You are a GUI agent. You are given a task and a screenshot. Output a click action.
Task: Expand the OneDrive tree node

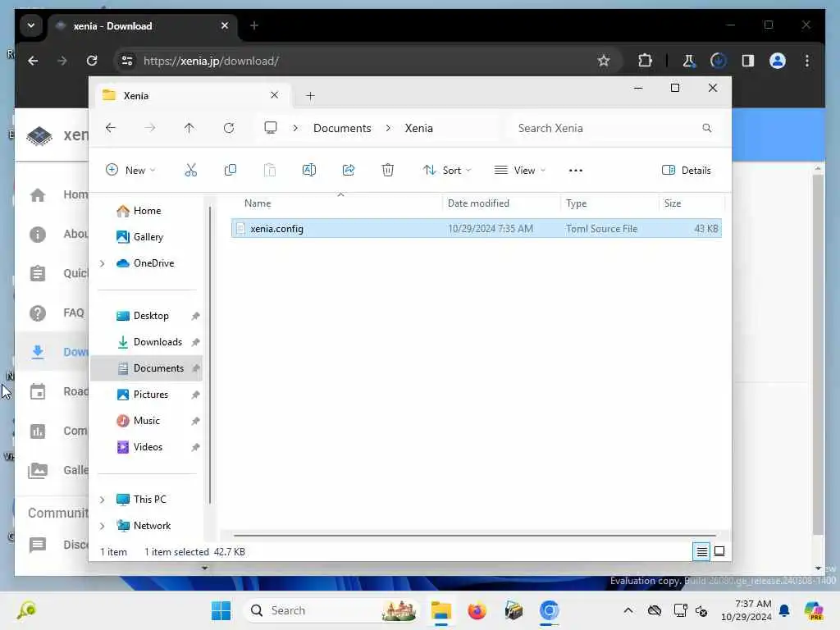click(x=103, y=263)
